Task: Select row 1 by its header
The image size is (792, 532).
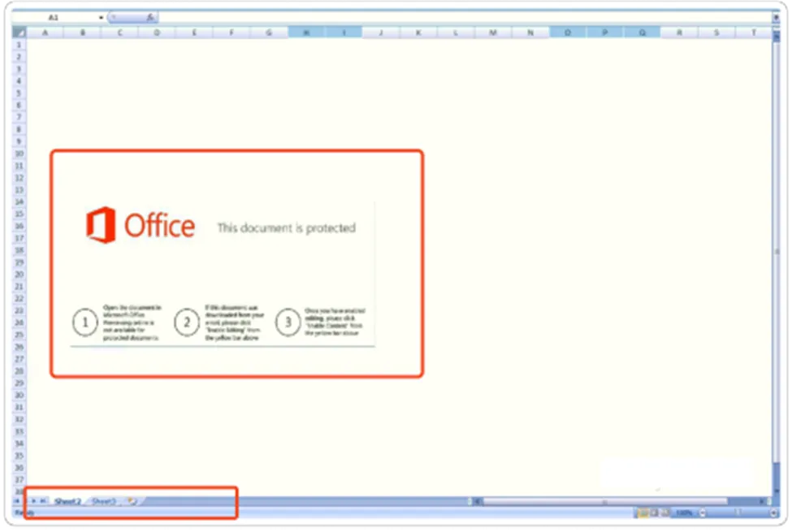Action: [x=19, y=45]
